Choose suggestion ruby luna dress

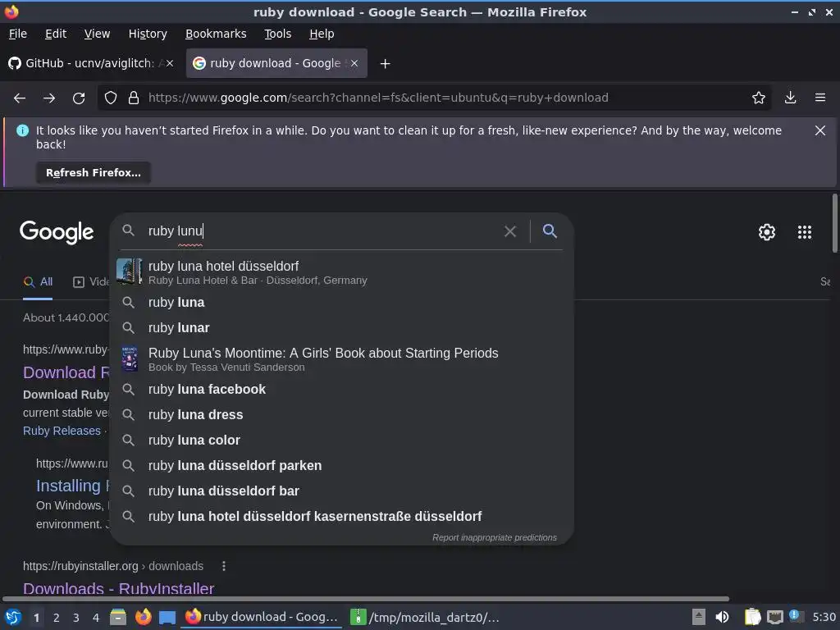(342, 414)
